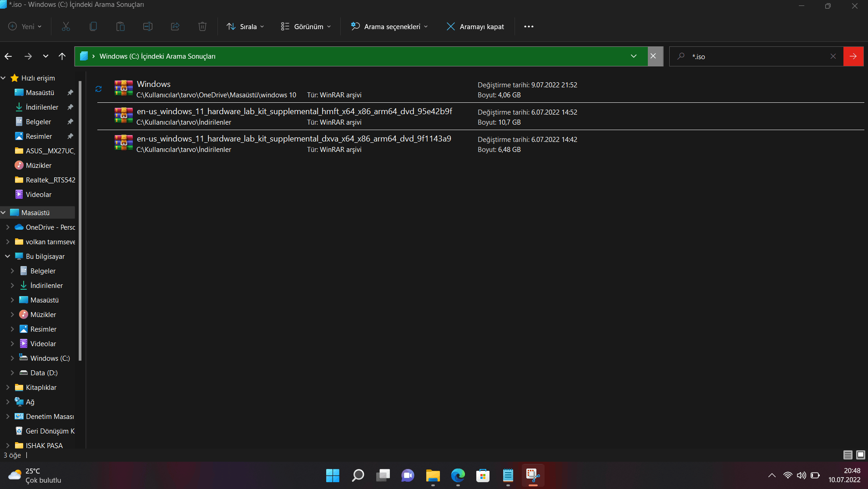Click the Delete trash icon

click(202, 26)
